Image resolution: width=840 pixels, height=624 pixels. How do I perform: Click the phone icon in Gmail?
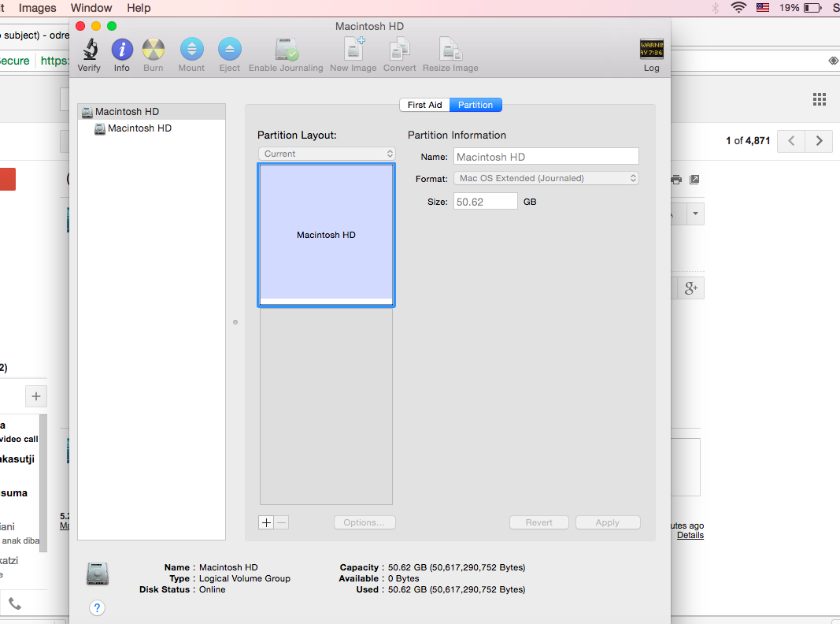[x=15, y=604]
